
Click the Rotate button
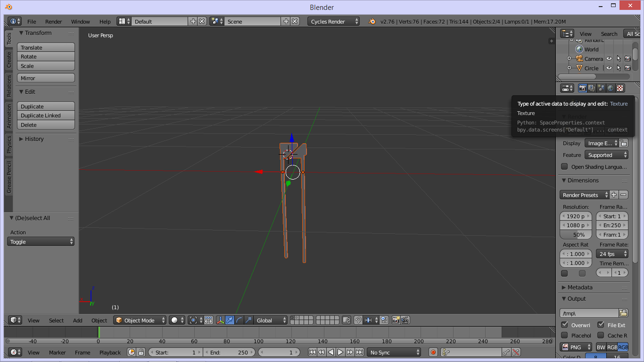pyautogui.click(x=46, y=57)
